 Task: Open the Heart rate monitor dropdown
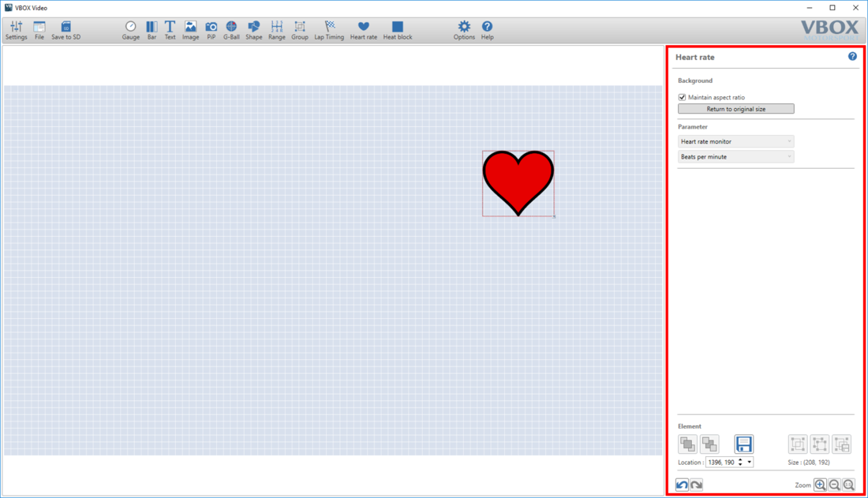click(735, 141)
